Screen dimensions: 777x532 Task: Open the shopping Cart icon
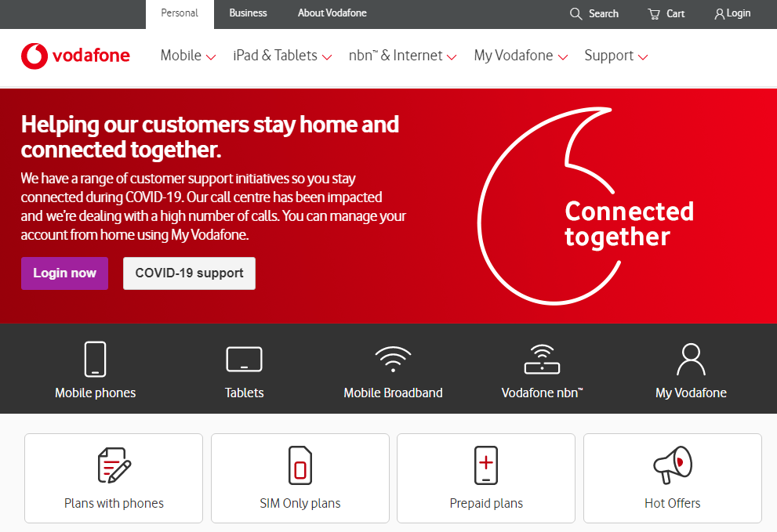[654, 14]
